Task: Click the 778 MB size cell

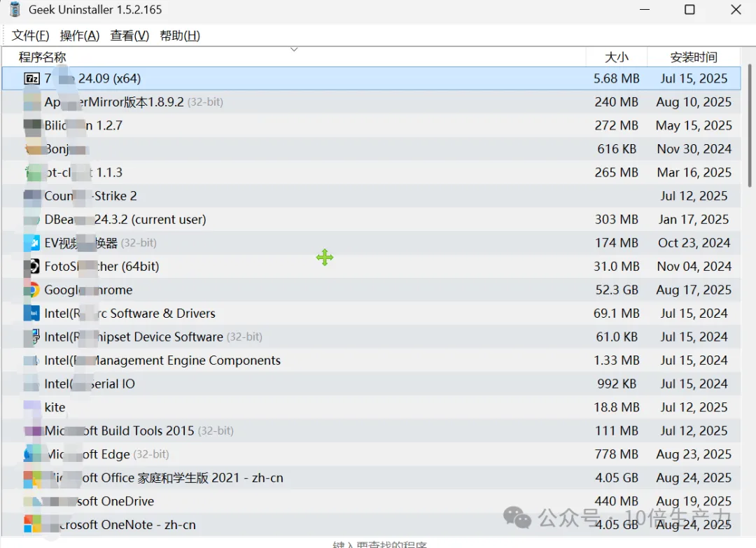Action: [x=617, y=454]
